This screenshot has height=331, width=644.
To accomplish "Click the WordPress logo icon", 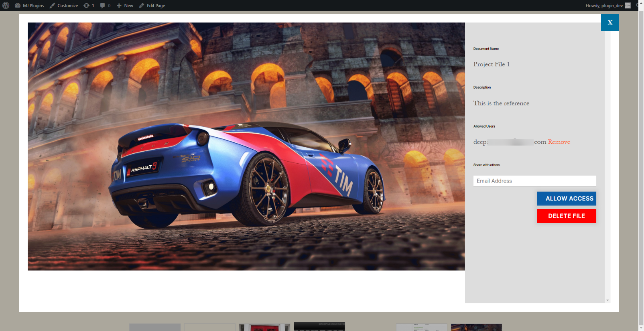I will pos(6,6).
